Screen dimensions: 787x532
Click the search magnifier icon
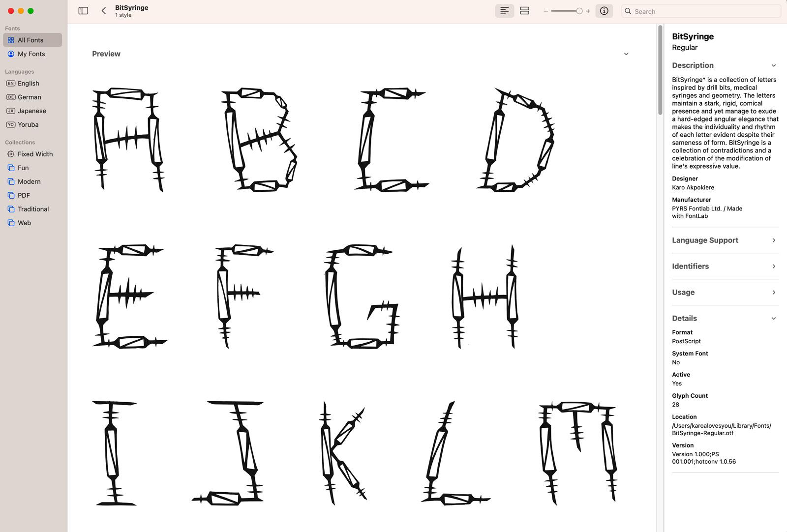click(628, 11)
